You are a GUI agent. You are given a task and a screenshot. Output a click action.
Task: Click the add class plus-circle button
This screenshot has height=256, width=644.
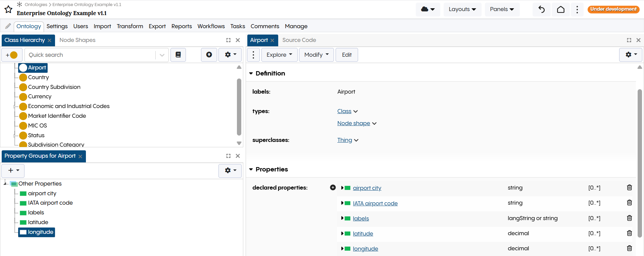click(12, 55)
